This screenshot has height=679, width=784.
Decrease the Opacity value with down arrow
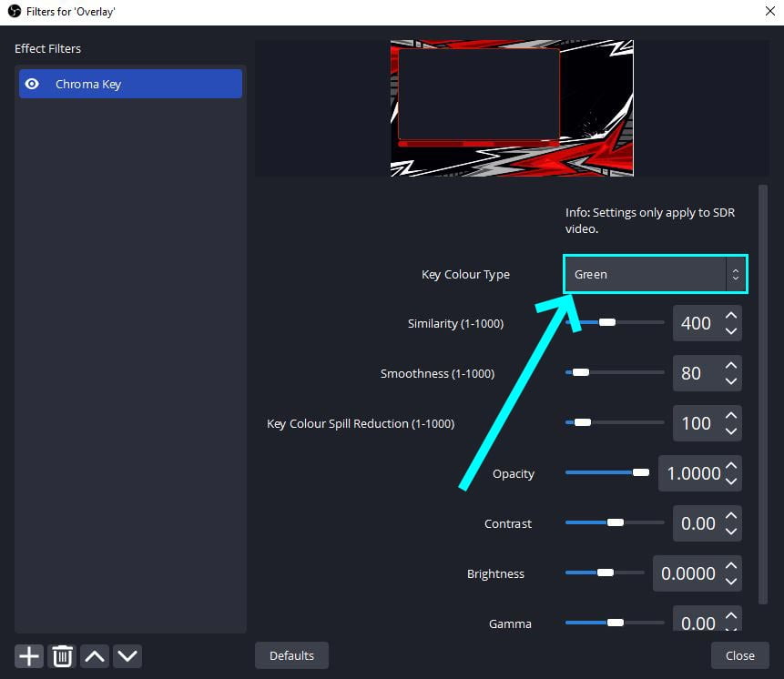point(730,481)
